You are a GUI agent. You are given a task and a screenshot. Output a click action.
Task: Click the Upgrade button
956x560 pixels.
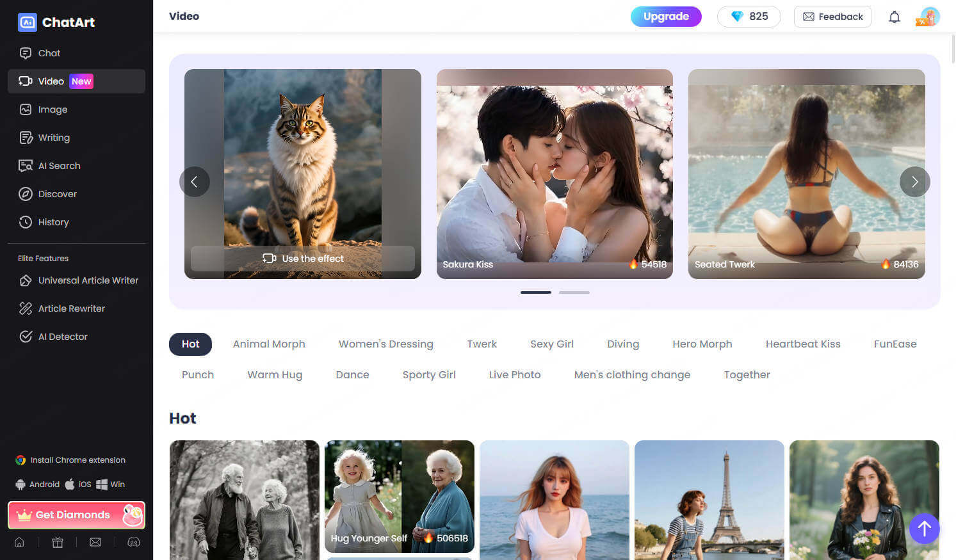666,17
